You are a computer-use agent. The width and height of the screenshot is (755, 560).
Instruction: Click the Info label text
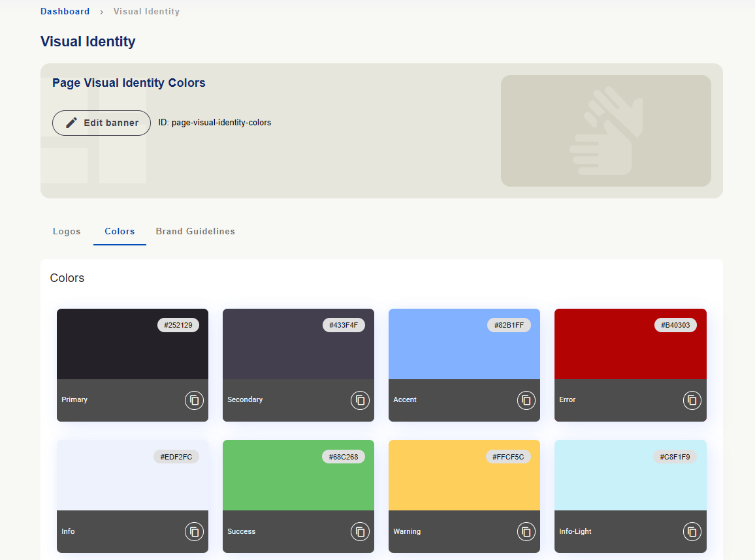tap(68, 531)
